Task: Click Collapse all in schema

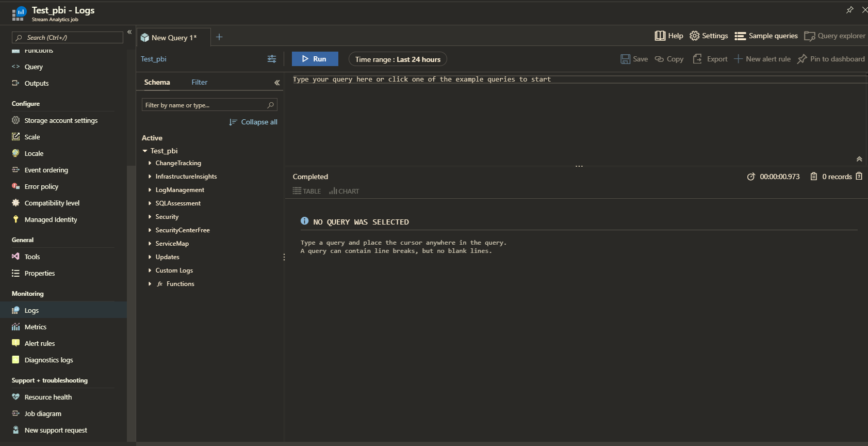Action: [253, 122]
